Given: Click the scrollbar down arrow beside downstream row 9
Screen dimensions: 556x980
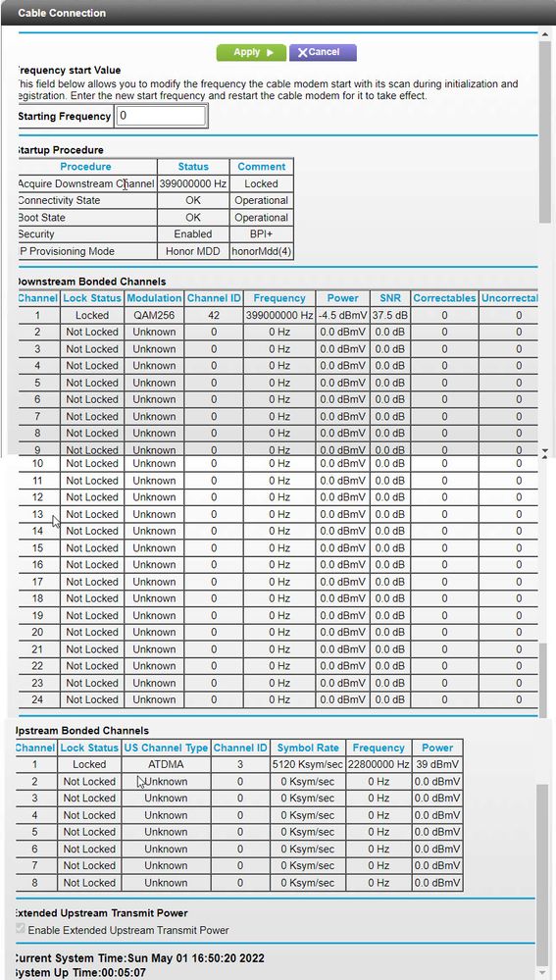Looking at the screenshot, I should pos(544,450).
